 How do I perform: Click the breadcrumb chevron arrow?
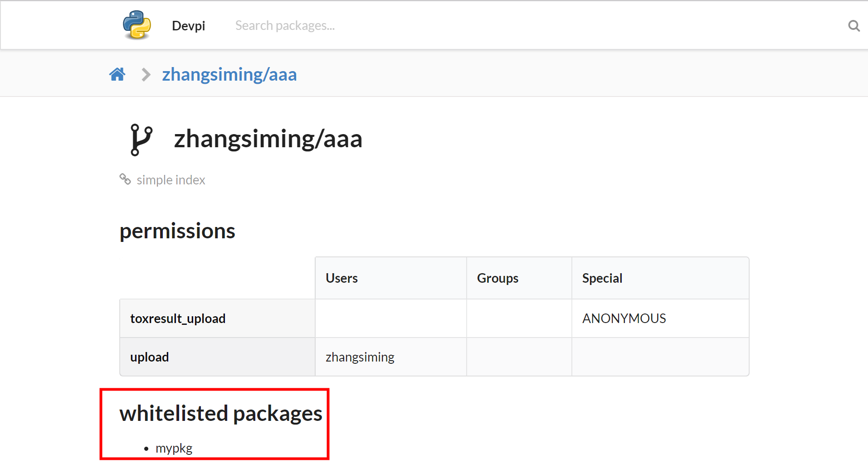pos(145,74)
